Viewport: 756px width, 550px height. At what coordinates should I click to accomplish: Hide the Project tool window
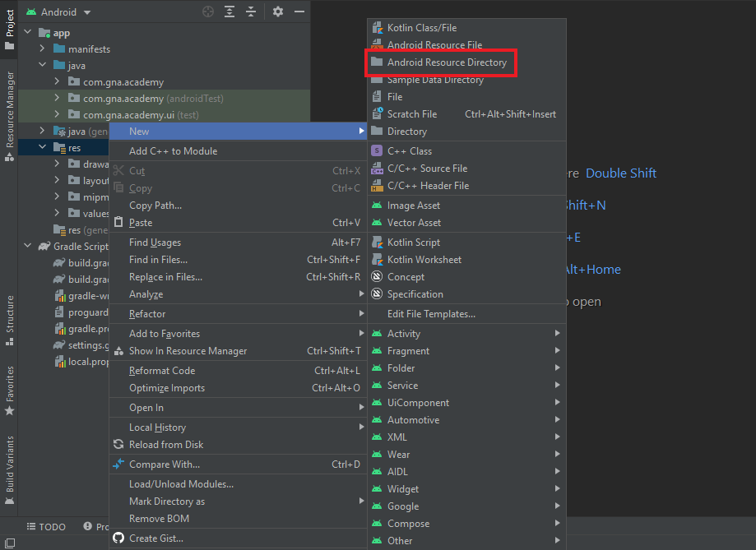[298, 12]
